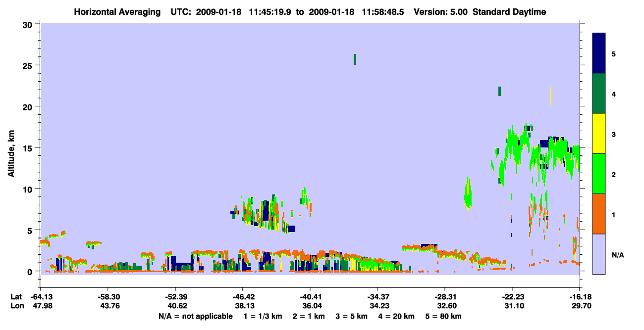Click the dark green color bar segment labeled 4
This screenshot has width=644, height=330.
(599, 94)
